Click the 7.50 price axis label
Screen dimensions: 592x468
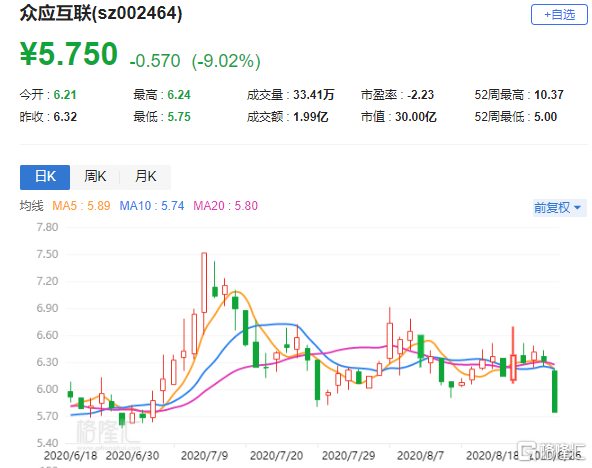click(47, 254)
